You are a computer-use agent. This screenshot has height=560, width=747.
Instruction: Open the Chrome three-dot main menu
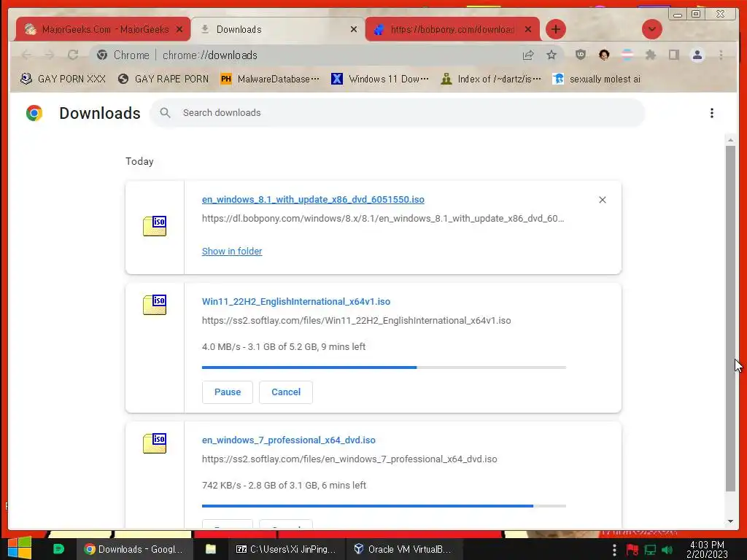coord(721,55)
